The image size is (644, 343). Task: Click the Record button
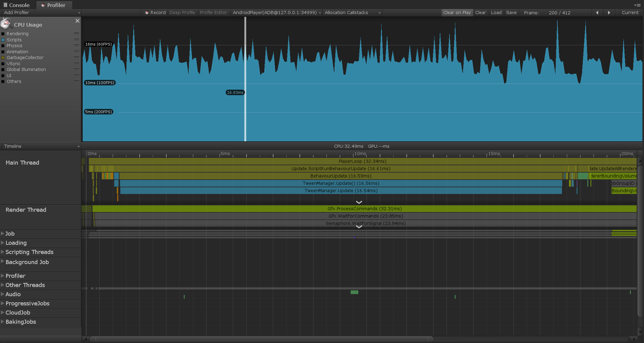coord(155,13)
